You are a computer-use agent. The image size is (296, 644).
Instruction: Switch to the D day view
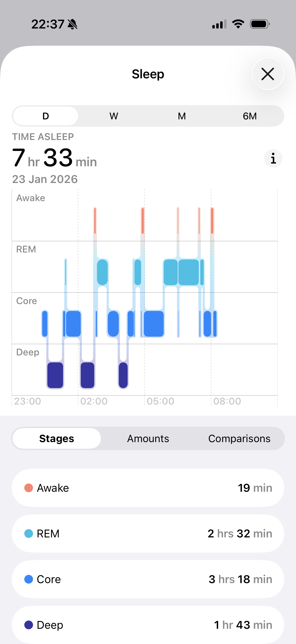[x=45, y=116]
